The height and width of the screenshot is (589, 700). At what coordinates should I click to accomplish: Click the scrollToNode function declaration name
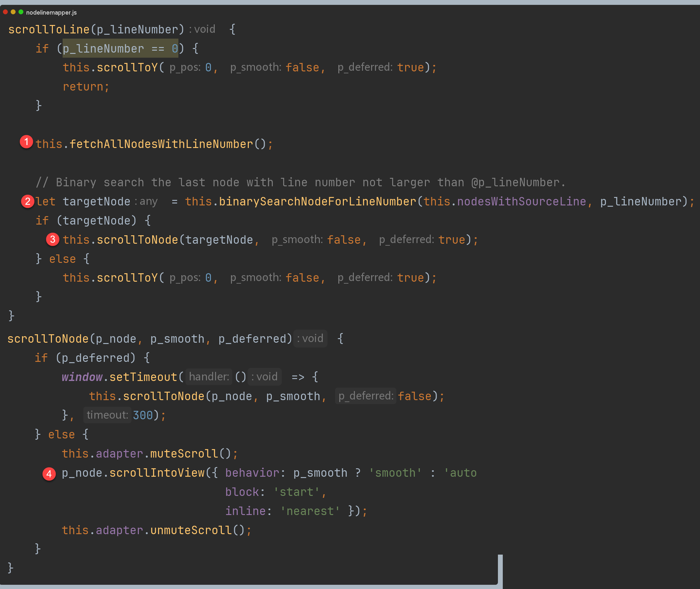click(x=48, y=339)
